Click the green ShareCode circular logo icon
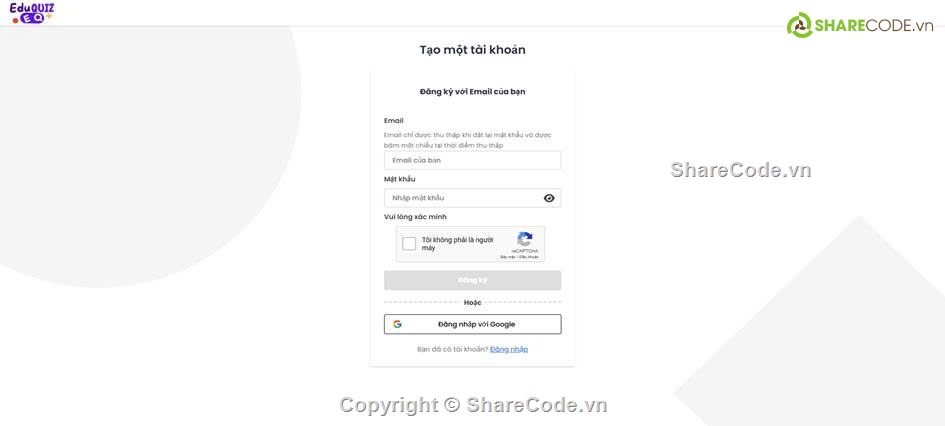 click(799, 25)
